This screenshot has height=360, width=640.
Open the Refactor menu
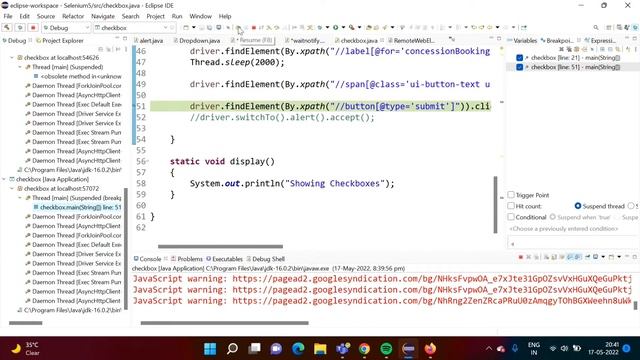click(x=73, y=16)
